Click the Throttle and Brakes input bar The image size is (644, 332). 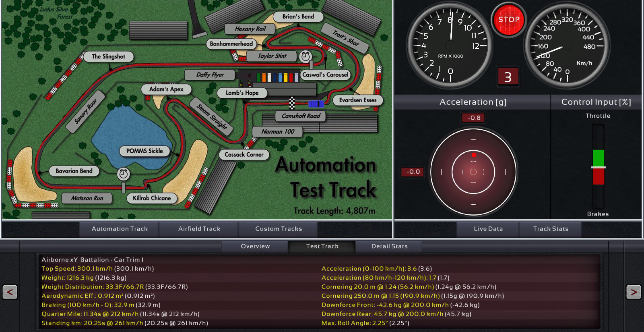[x=598, y=166]
